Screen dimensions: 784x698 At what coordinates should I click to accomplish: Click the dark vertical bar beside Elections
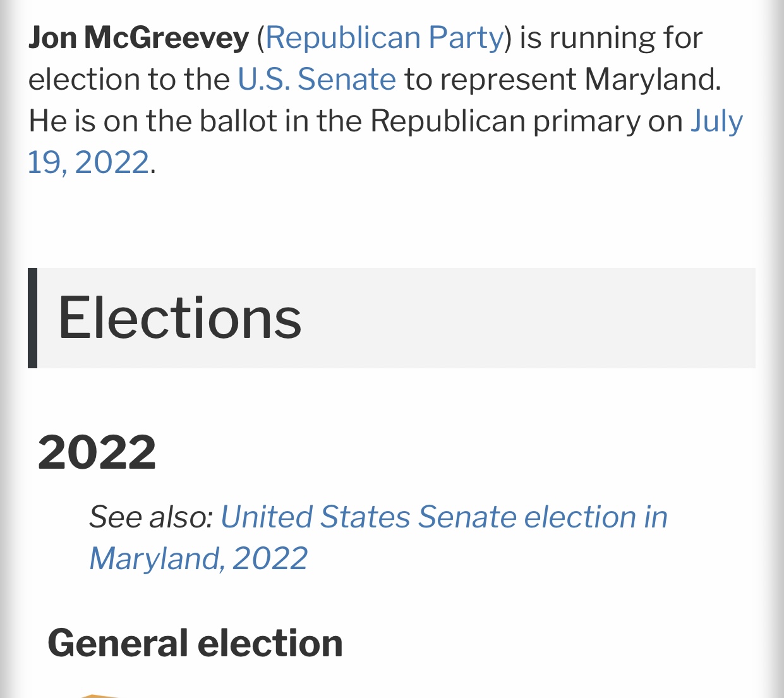32,318
